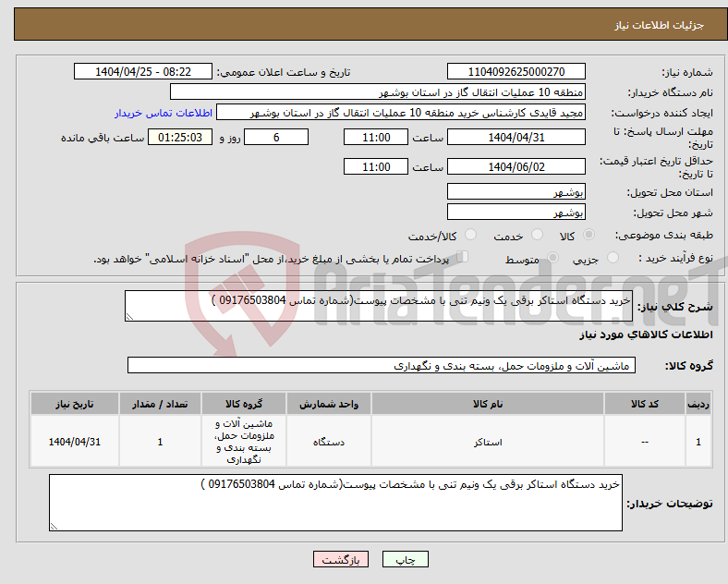The height and width of the screenshot is (584, 728).
Task: Click the remaining days field showing 6
Action: (x=276, y=137)
